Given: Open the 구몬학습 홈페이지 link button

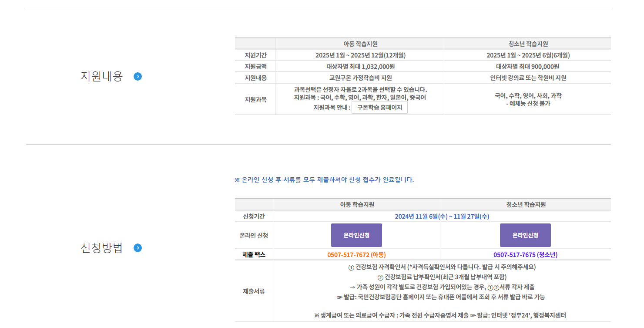Looking at the screenshot, I should (x=379, y=108).
